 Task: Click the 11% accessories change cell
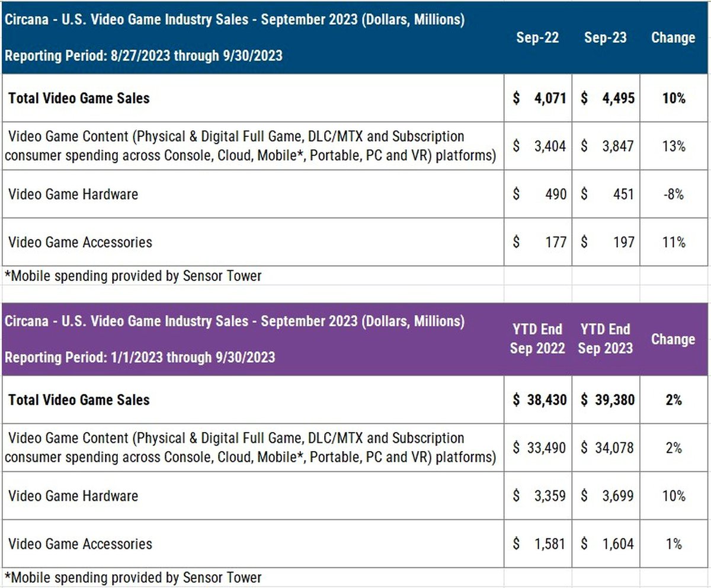674,242
